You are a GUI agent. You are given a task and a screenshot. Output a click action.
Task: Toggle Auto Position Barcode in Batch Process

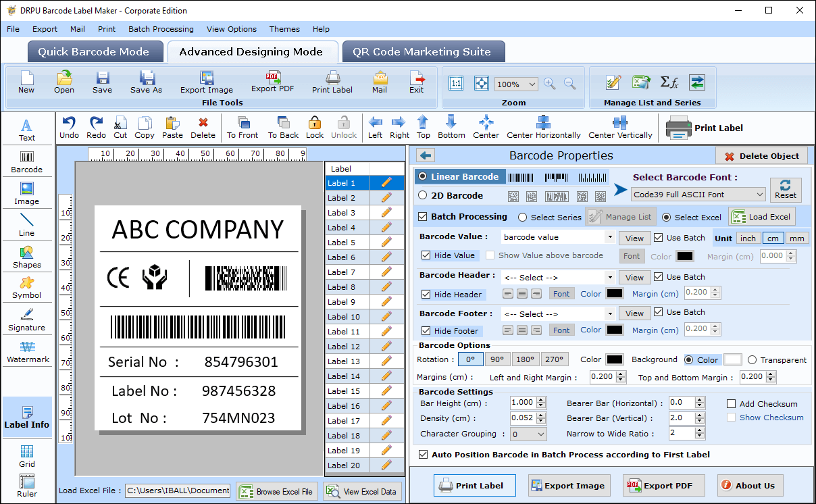(424, 455)
